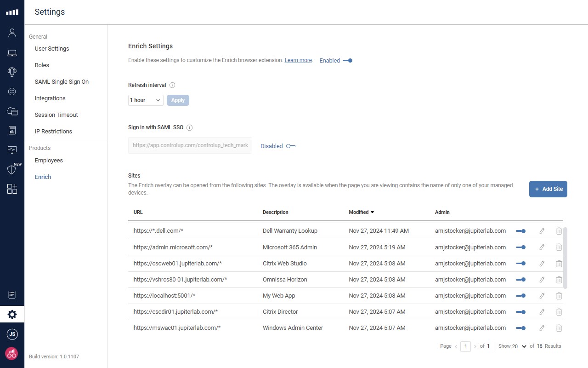Viewport: 588px width, 368px height.
Task: Toggle the Microsoft 365 Admin site switch
Action: pyautogui.click(x=521, y=247)
